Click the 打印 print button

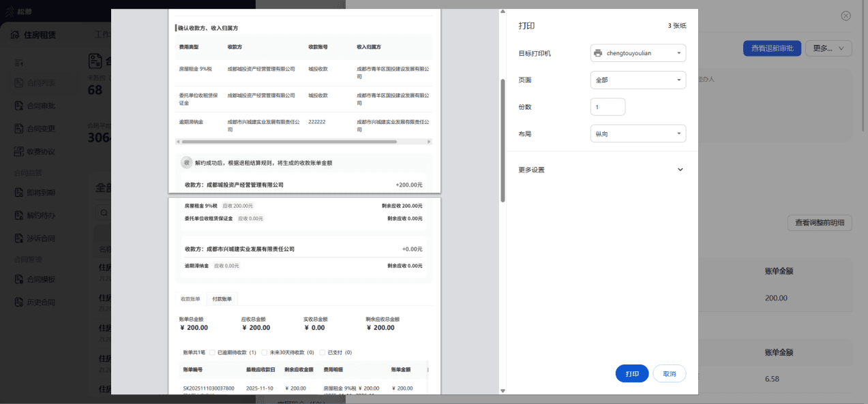click(632, 373)
